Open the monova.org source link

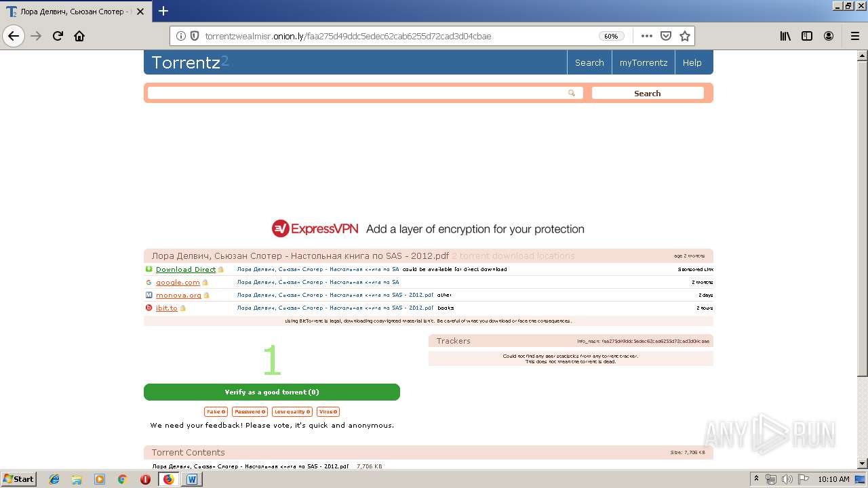point(178,295)
